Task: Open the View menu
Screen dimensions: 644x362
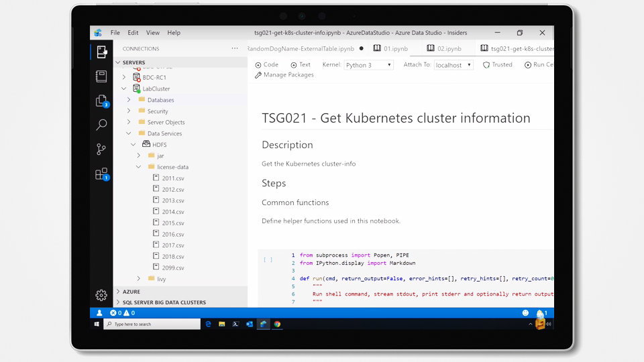Action: 152,32
